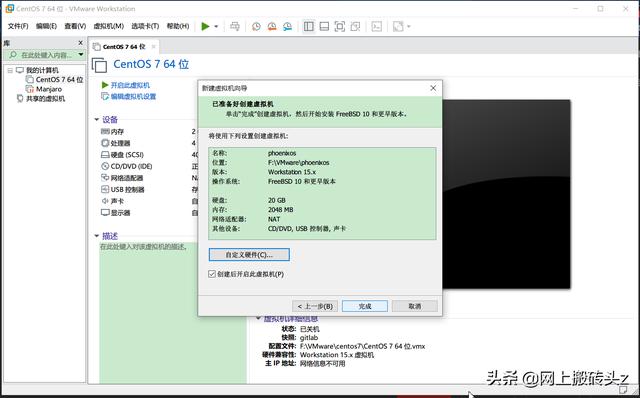Toggle the thumbnail bar view icon
Screen dimensions: 640x398
[324, 27]
